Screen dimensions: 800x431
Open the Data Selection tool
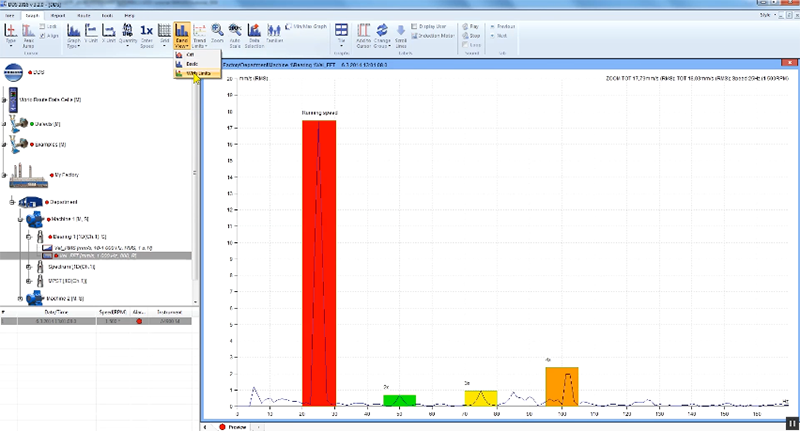(x=254, y=35)
